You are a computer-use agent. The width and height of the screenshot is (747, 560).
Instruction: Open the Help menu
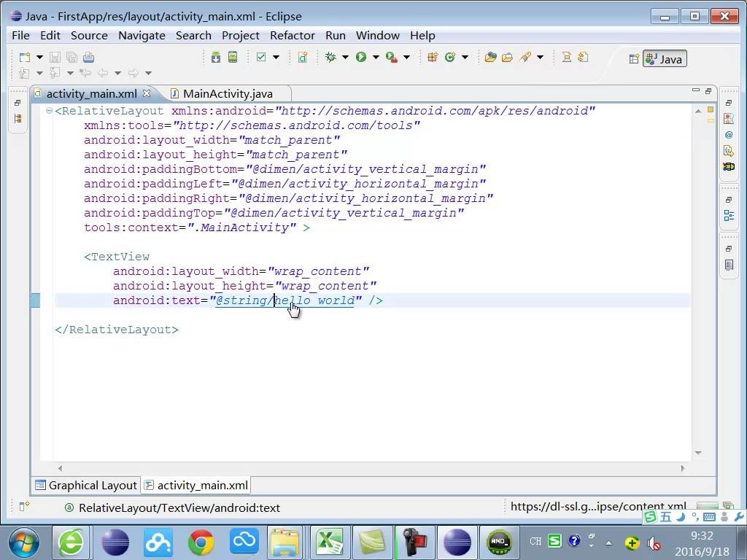[x=422, y=35]
